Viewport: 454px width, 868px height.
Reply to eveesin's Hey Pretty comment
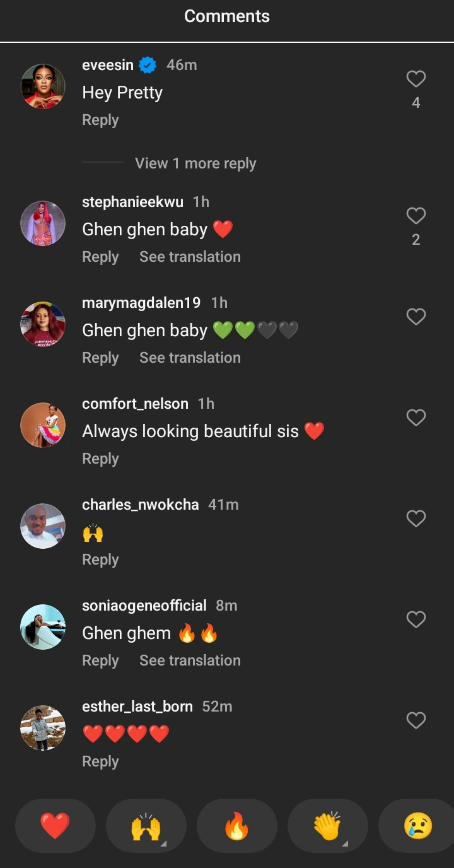click(x=100, y=120)
